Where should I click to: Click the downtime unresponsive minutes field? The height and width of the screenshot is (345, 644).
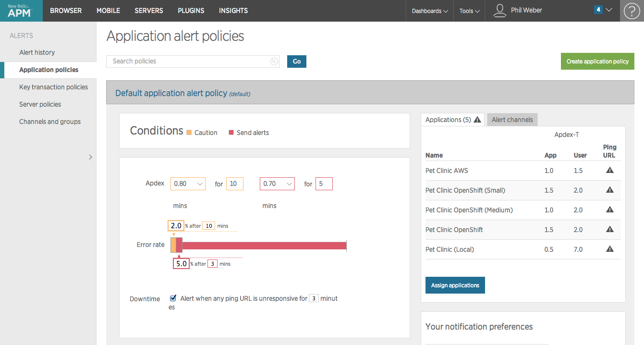click(x=314, y=298)
